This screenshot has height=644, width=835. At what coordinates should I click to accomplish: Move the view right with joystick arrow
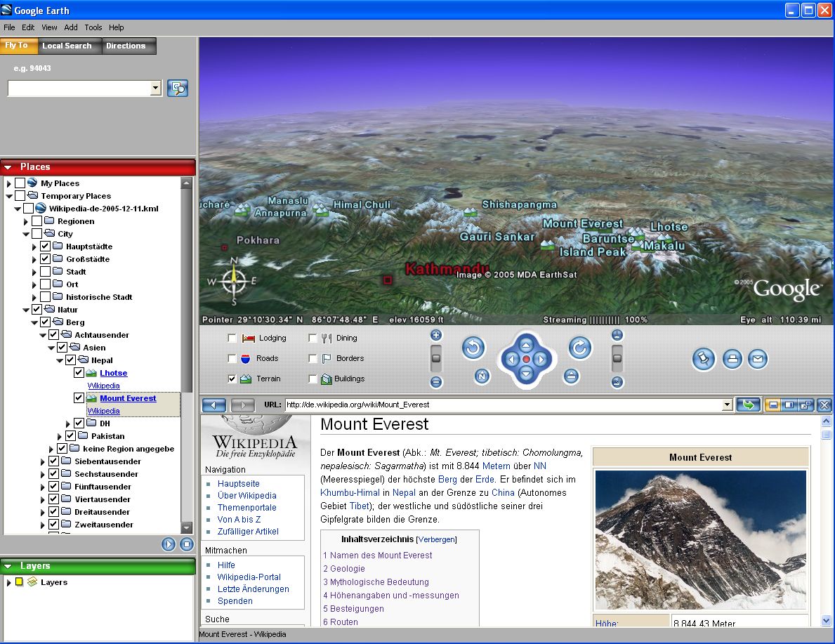click(541, 359)
